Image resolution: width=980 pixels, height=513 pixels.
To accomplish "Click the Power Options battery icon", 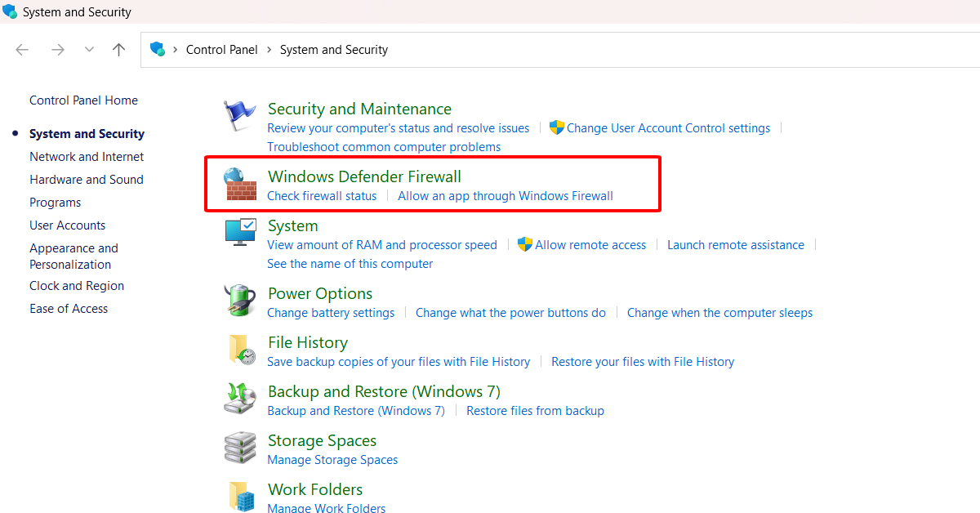I will point(239,301).
